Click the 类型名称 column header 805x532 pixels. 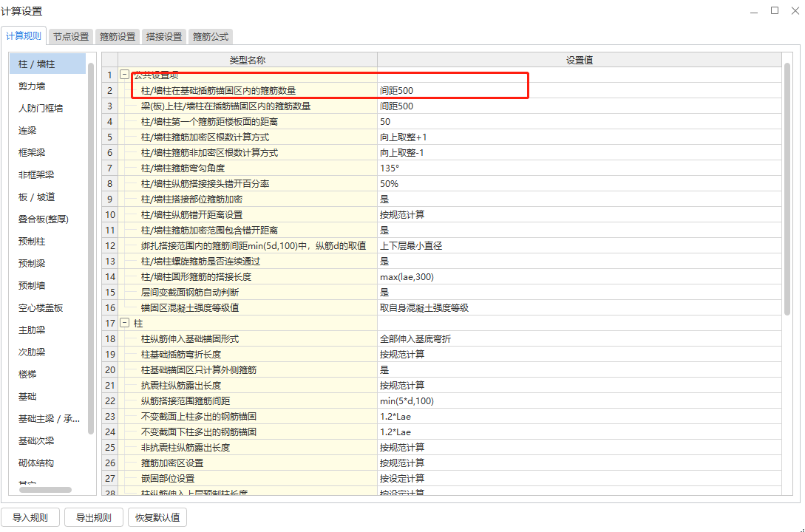click(x=248, y=60)
